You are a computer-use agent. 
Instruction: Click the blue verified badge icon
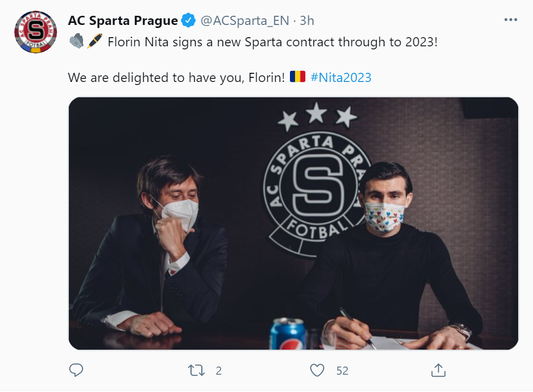click(x=187, y=20)
